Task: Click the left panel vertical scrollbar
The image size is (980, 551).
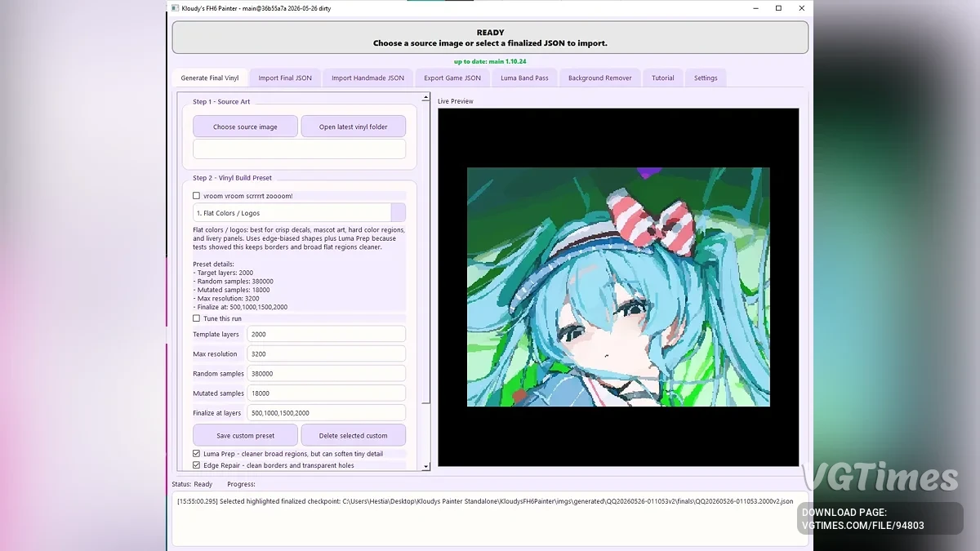Action: click(425, 282)
